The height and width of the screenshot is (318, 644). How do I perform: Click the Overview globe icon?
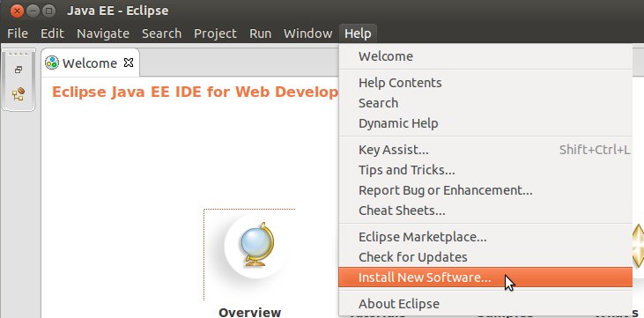click(x=256, y=246)
